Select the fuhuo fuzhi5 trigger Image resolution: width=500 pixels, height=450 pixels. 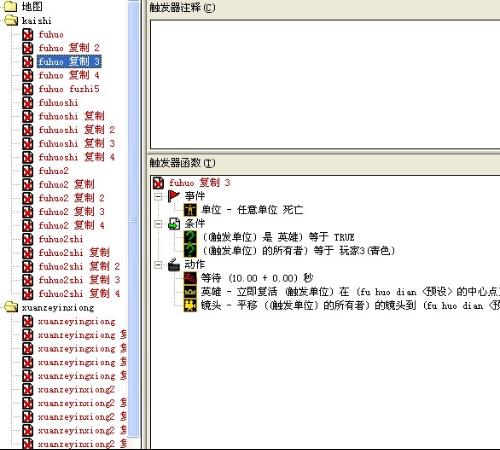click(69, 89)
